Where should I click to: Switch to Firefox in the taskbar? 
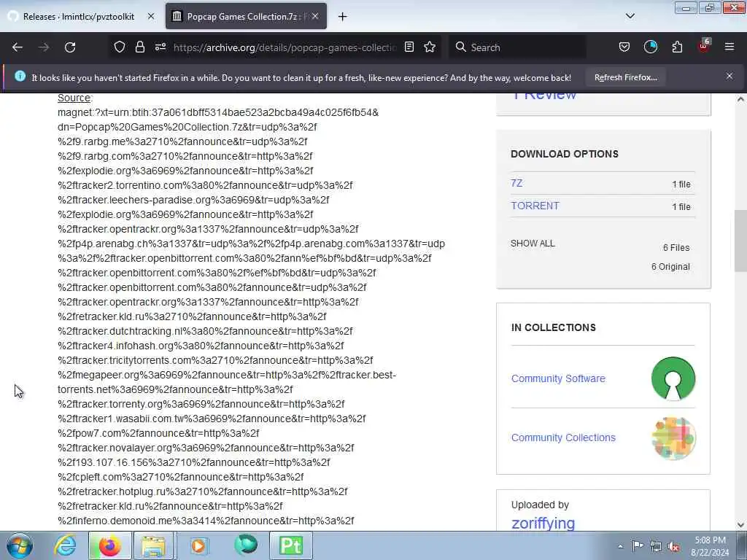coord(109,545)
